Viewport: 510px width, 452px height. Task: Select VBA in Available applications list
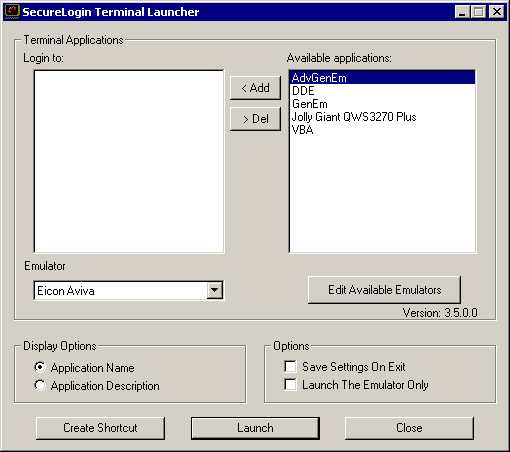pos(382,130)
